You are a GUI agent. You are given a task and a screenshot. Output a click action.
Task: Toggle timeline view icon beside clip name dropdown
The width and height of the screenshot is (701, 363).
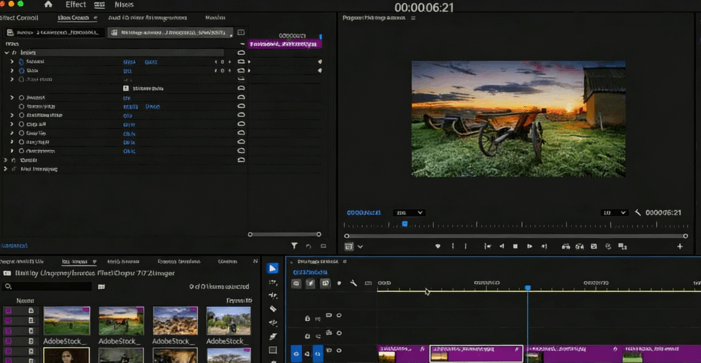click(241, 32)
